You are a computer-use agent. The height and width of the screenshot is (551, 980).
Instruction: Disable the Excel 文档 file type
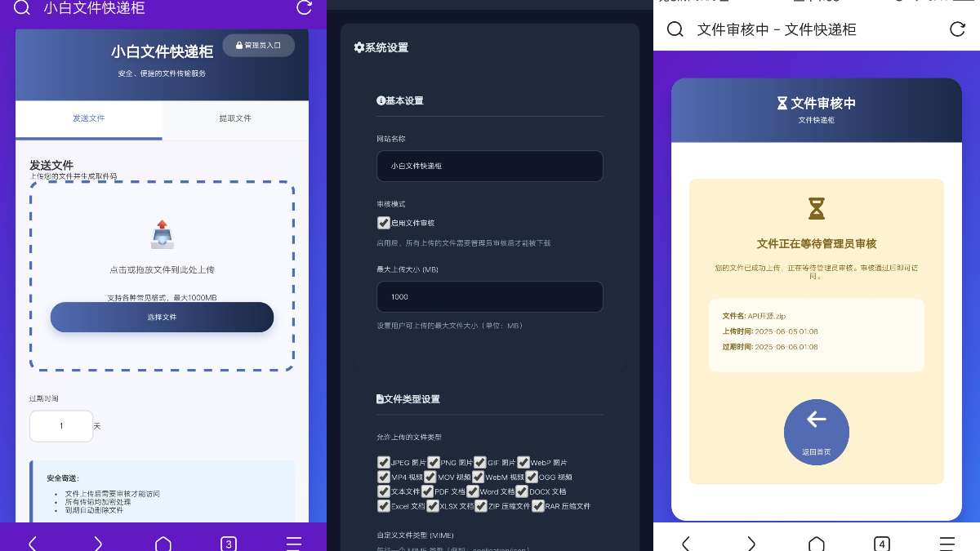pos(383,506)
